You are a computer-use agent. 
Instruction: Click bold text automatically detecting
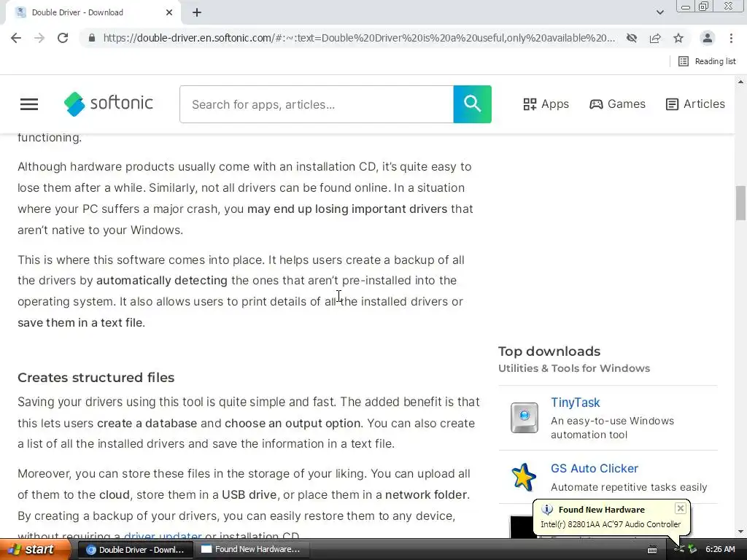[x=162, y=281]
